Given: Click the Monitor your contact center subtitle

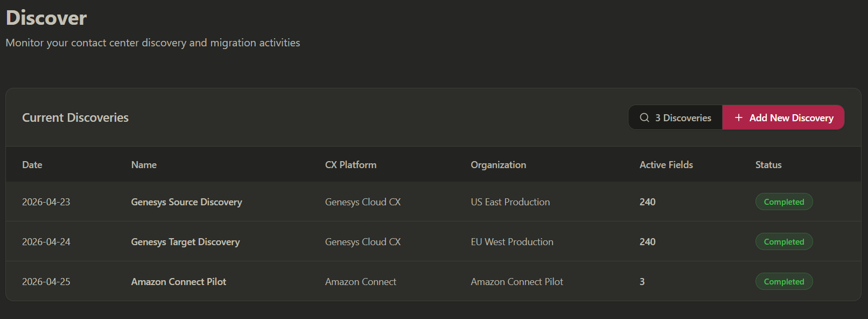Looking at the screenshot, I should coord(153,43).
